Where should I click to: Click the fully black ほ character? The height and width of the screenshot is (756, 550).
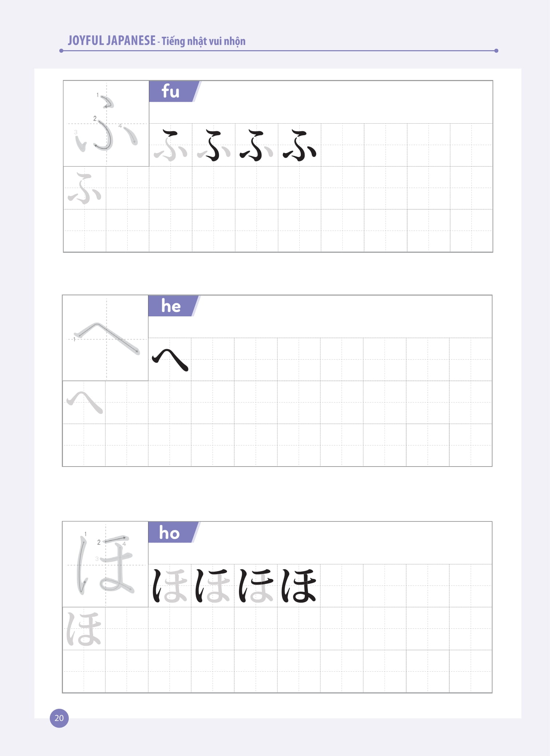pos(299,586)
